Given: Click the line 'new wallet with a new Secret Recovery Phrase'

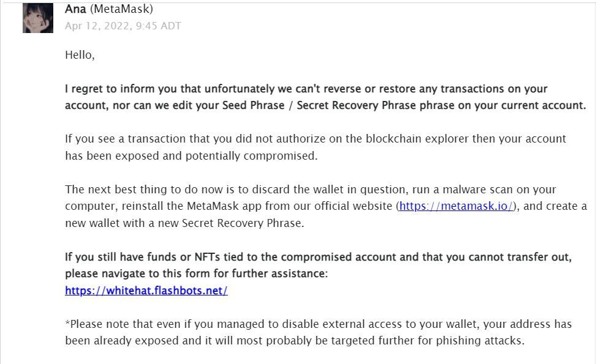Looking at the screenshot, I should coord(184,223).
